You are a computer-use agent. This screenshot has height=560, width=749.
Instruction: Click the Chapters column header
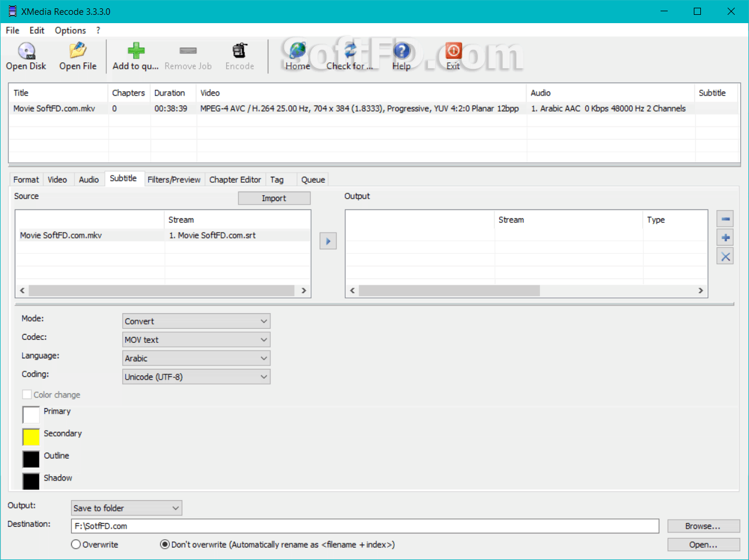[x=129, y=93]
